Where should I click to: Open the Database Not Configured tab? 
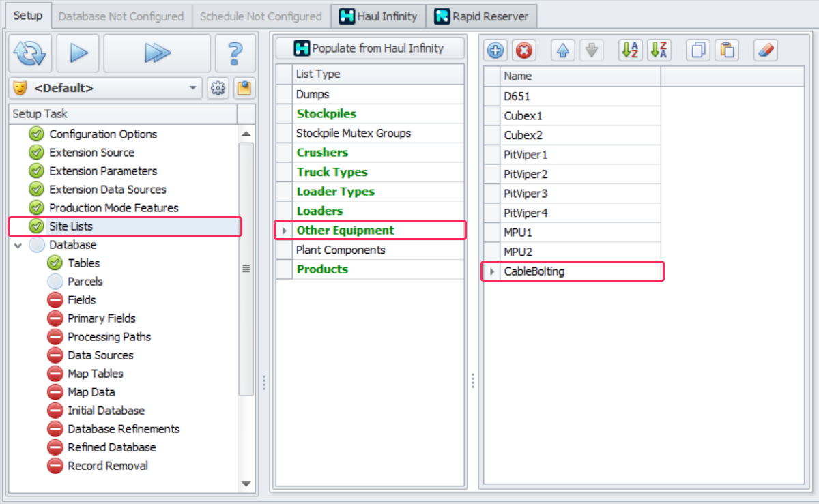click(x=121, y=16)
